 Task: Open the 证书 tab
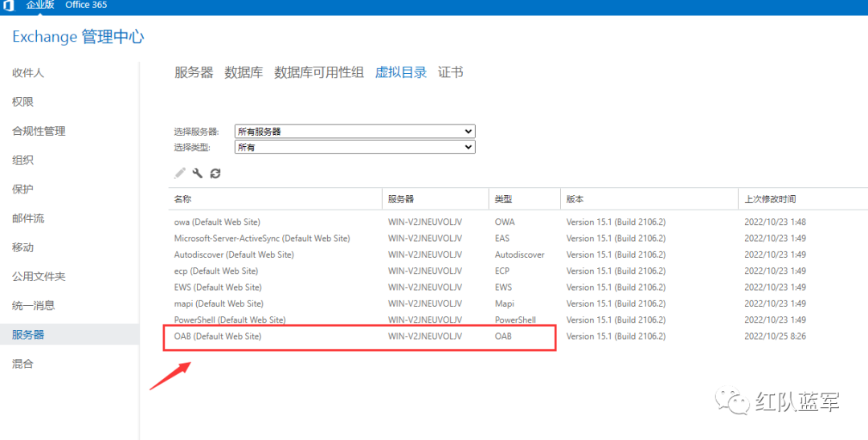coord(451,72)
